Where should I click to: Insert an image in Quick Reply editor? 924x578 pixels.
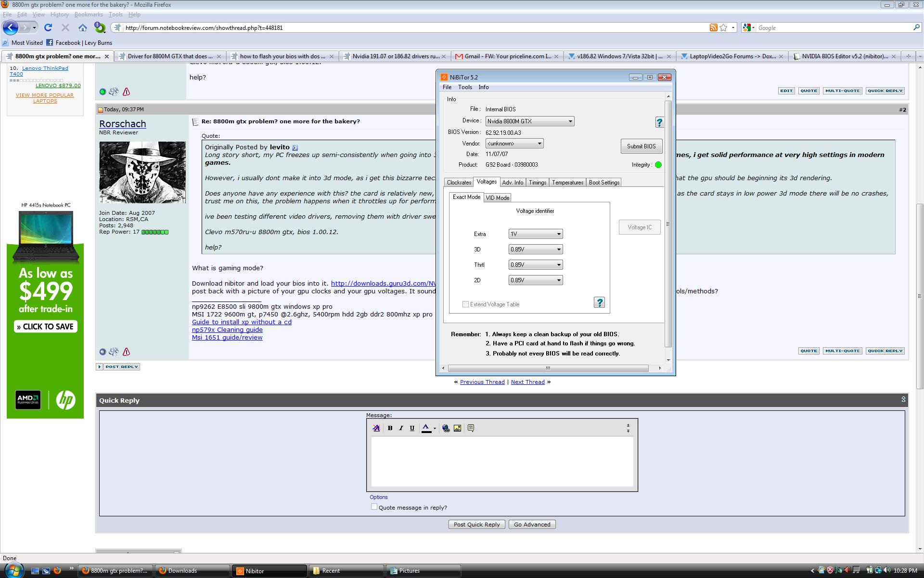coord(457,428)
